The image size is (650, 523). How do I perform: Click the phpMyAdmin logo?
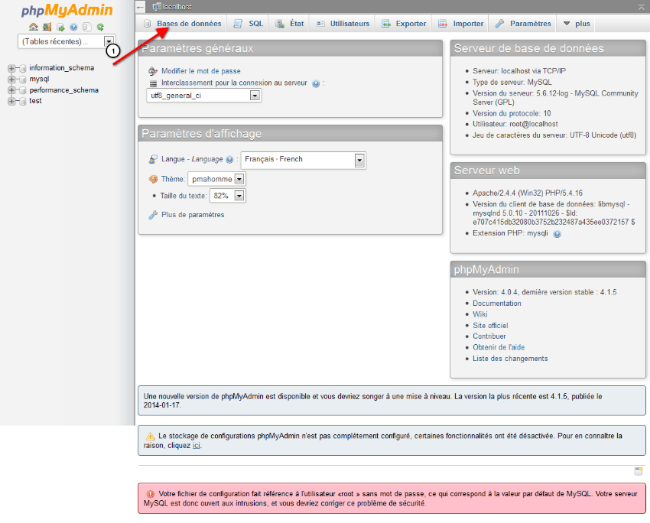coord(67,10)
